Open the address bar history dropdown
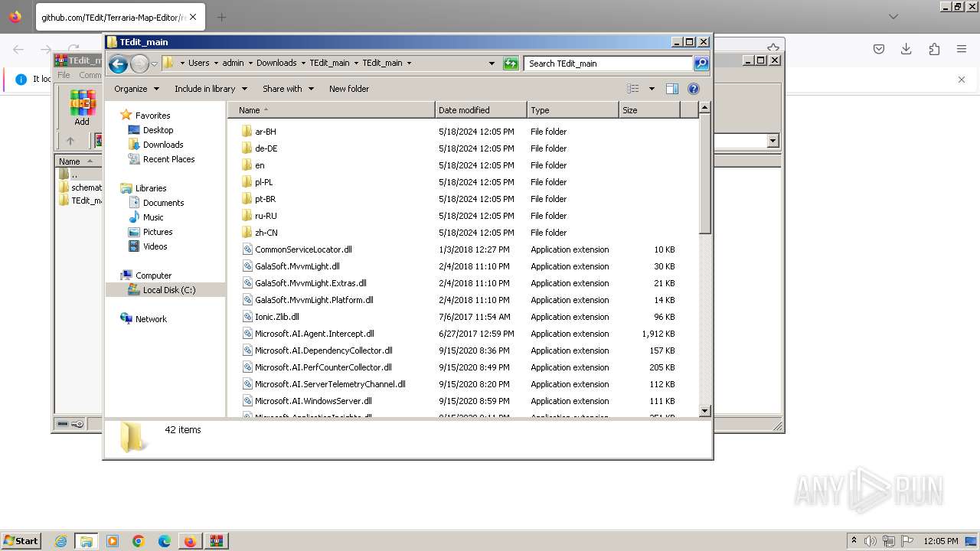980x551 pixels. coord(492,64)
